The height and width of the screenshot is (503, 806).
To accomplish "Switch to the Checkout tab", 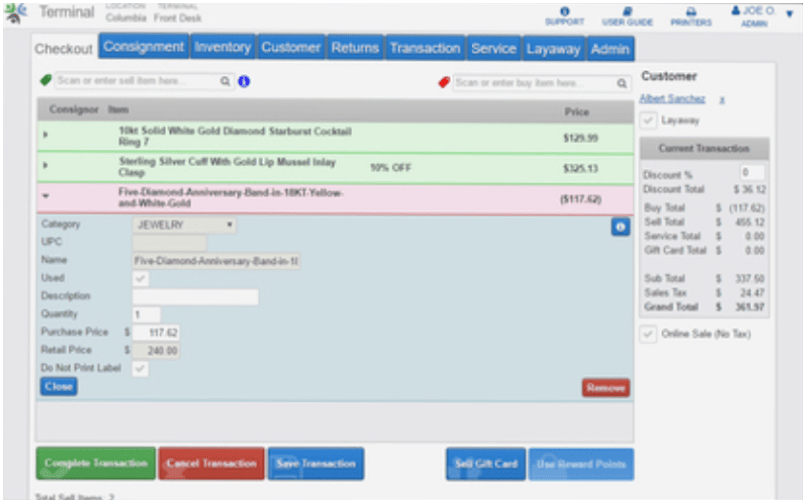I will [x=64, y=49].
